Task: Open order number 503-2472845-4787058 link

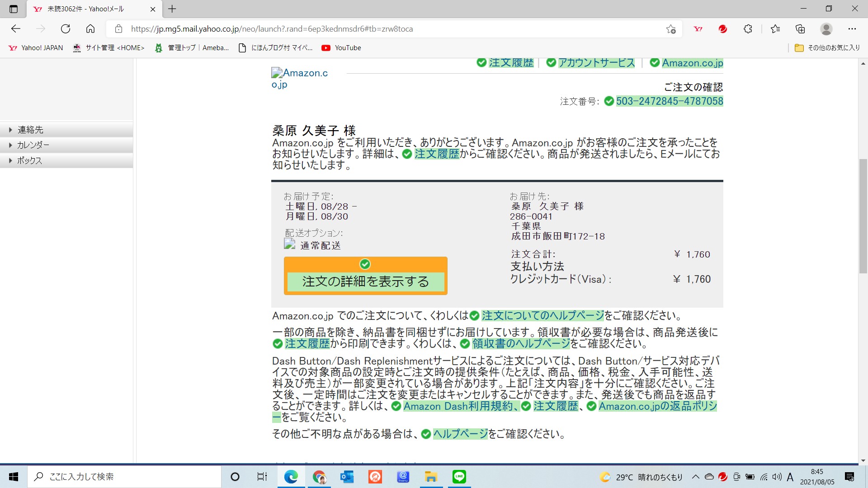Action: click(670, 101)
